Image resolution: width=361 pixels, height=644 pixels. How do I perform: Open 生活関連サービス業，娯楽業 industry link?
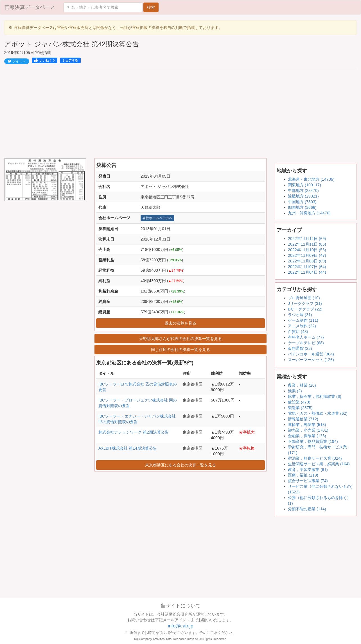pyautogui.click(x=319, y=464)
